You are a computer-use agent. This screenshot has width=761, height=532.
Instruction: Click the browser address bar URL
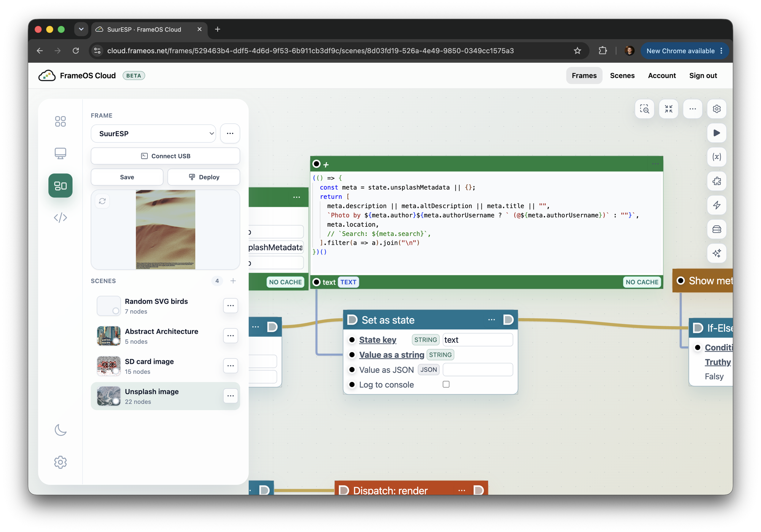tap(310, 51)
